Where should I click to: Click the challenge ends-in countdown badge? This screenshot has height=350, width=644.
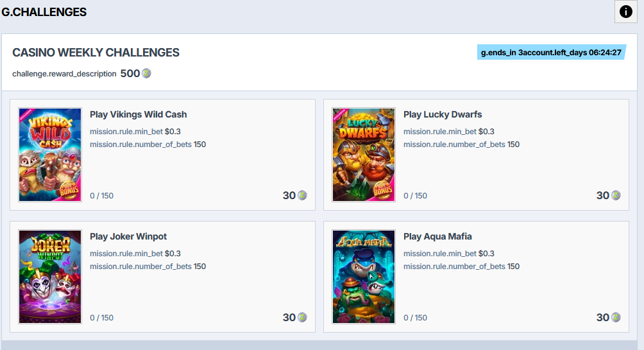(x=551, y=52)
